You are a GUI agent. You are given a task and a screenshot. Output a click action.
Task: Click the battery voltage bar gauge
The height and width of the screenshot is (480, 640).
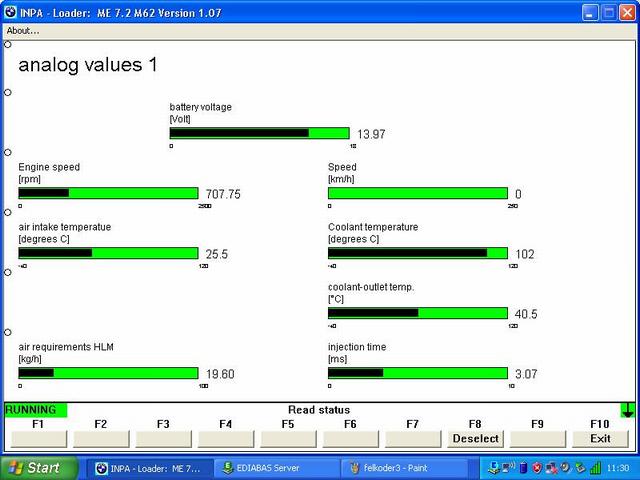click(x=259, y=133)
